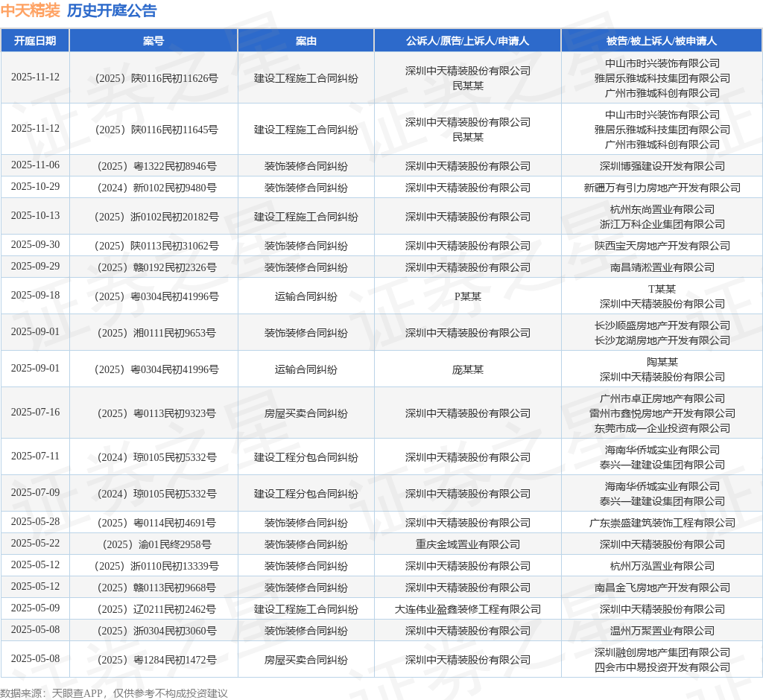Click defendant 陶某某
763x700 pixels.
(662, 363)
